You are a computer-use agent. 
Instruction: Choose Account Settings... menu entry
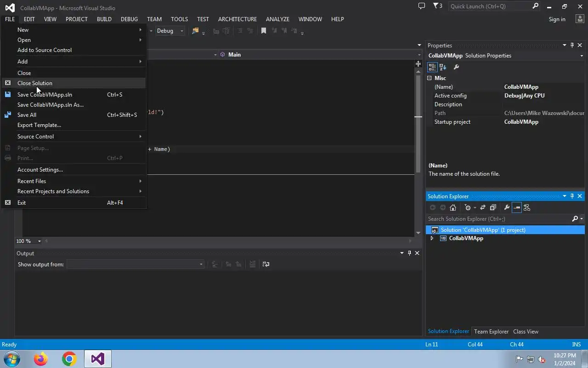(x=74, y=170)
